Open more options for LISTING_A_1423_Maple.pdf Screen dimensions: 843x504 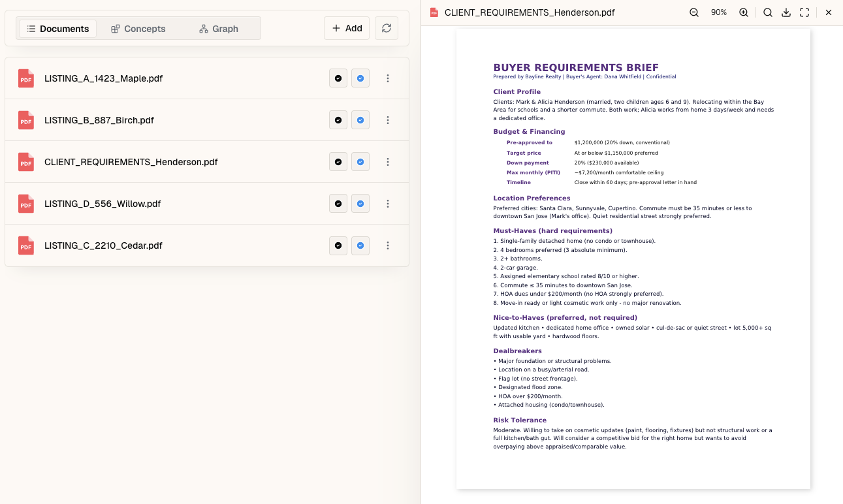388,78
